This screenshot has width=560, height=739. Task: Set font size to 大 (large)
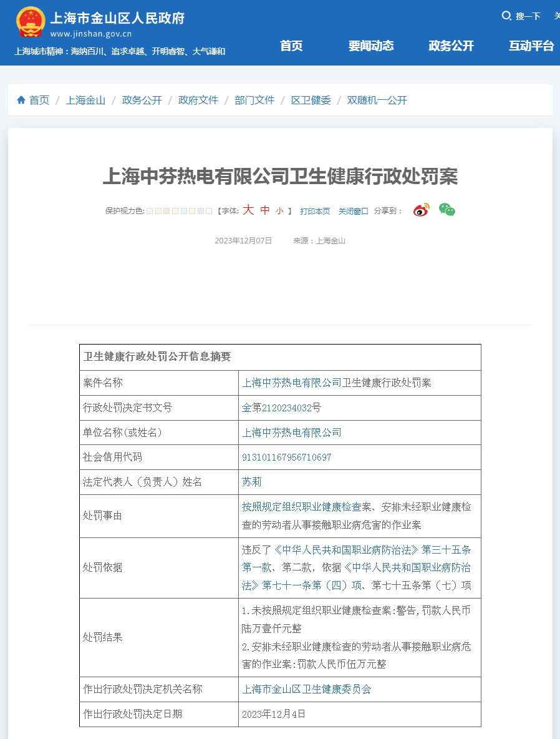[x=248, y=210]
